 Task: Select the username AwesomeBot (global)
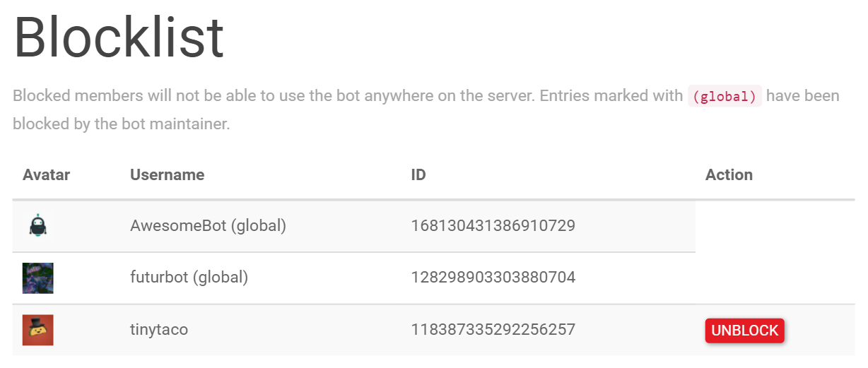(x=208, y=226)
